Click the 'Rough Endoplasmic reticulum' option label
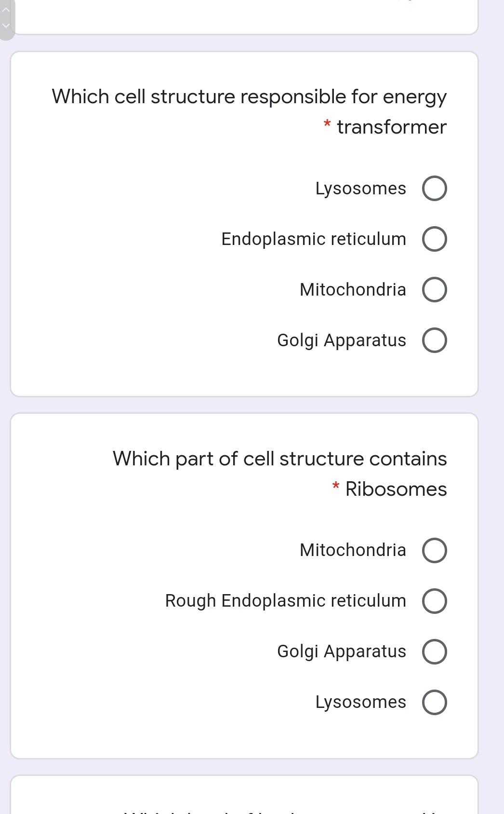Image resolution: width=504 pixels, height=814 pixels. [x=286, y=601]
